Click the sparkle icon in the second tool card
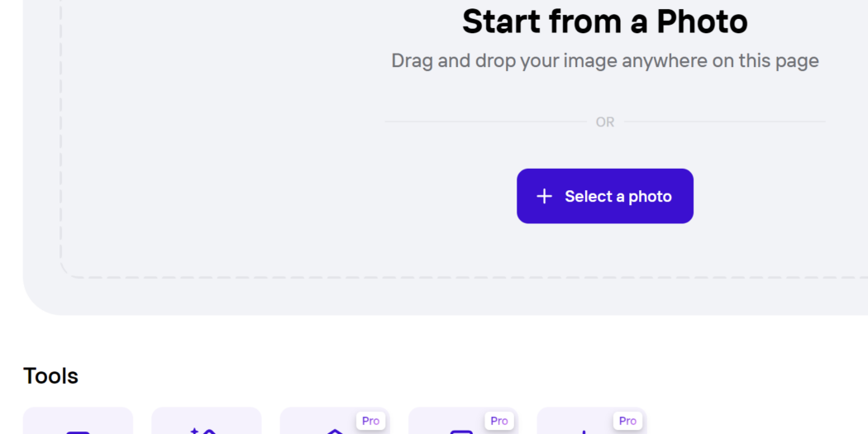Image resolution: width=868 pixels, height=434 pixels. (x=203, y=431)
